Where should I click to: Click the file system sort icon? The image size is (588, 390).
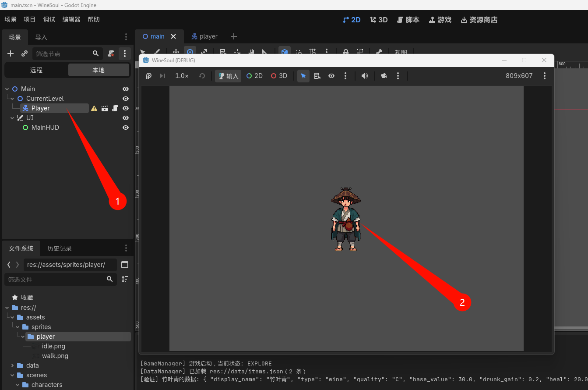pos(125,279)
